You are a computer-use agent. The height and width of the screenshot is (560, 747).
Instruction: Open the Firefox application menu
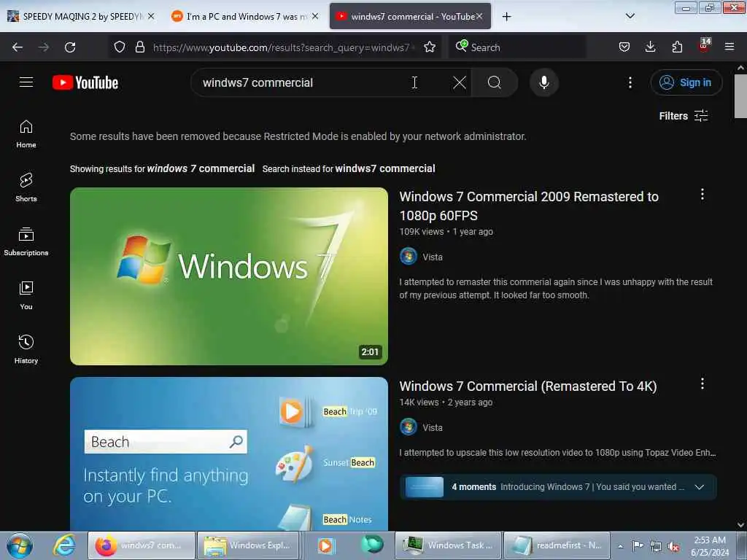pos(729,47)
